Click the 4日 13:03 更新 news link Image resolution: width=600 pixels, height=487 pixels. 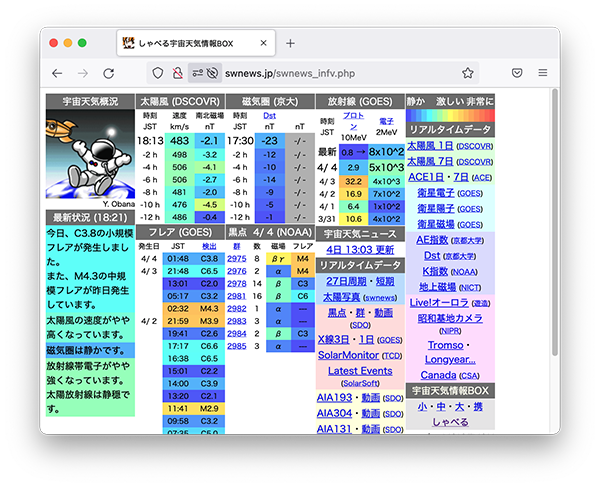coord(360,249)
